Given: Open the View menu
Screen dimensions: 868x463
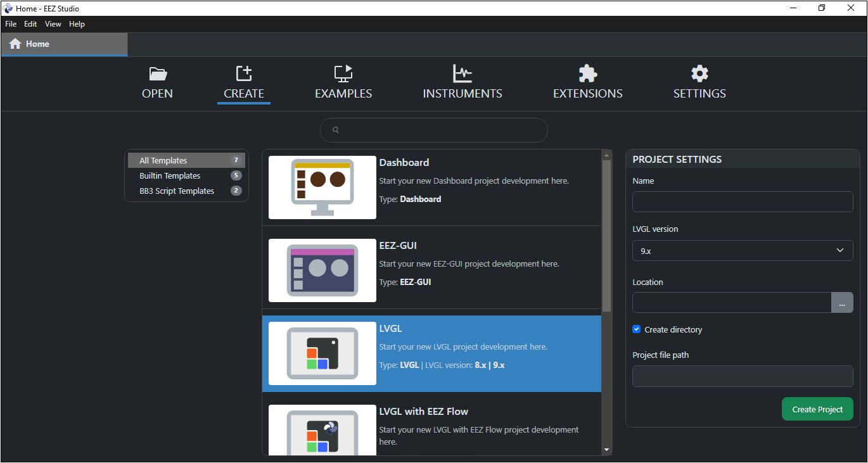Looking at the screenshot, I should [x=53, y=24].
